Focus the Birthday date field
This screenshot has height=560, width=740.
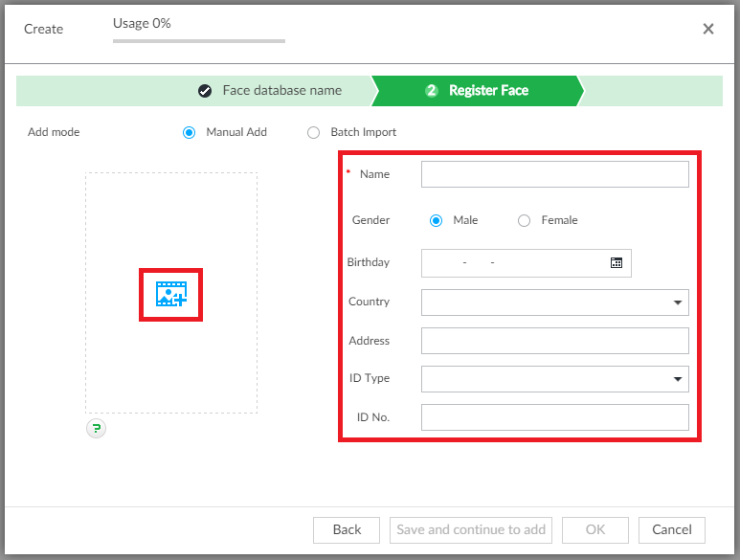click(x=527, y=263)
